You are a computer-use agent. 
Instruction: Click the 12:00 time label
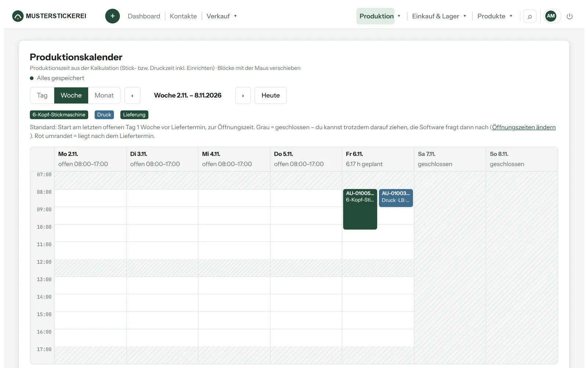click(x=44, y=262)
